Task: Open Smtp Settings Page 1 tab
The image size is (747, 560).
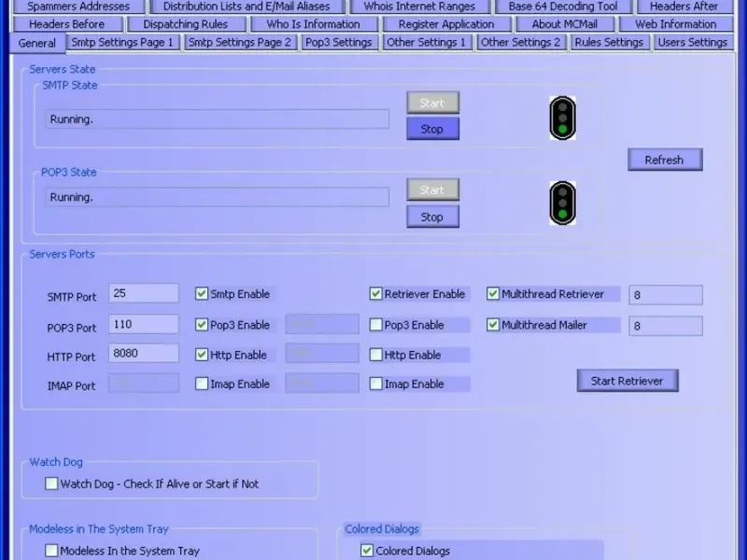Action: pos(122,42)
